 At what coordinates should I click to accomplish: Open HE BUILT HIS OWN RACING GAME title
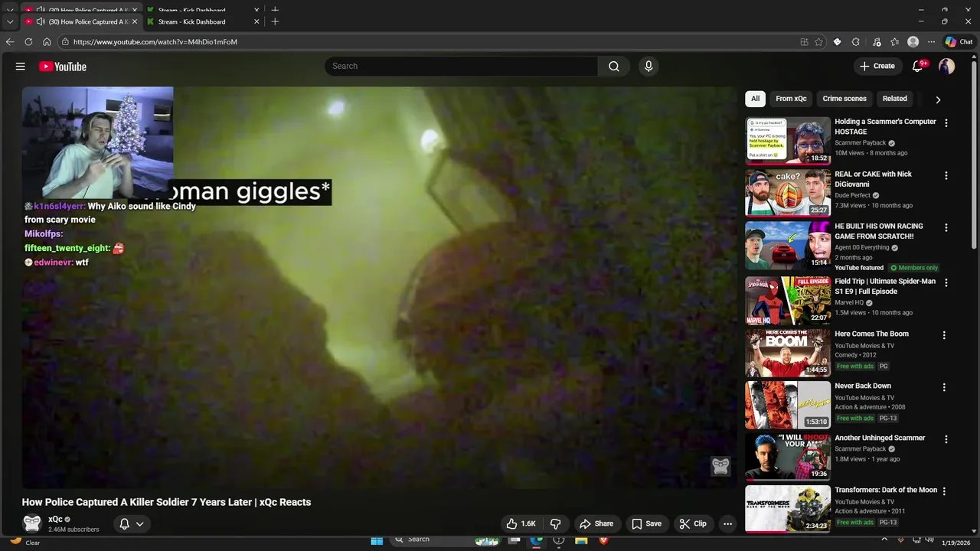879,231
